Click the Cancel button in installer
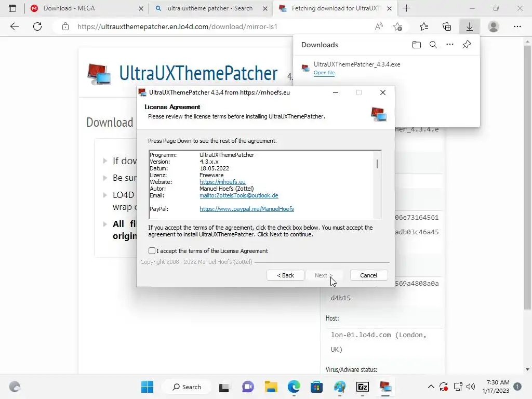532x399 pixels. point(368,275)
